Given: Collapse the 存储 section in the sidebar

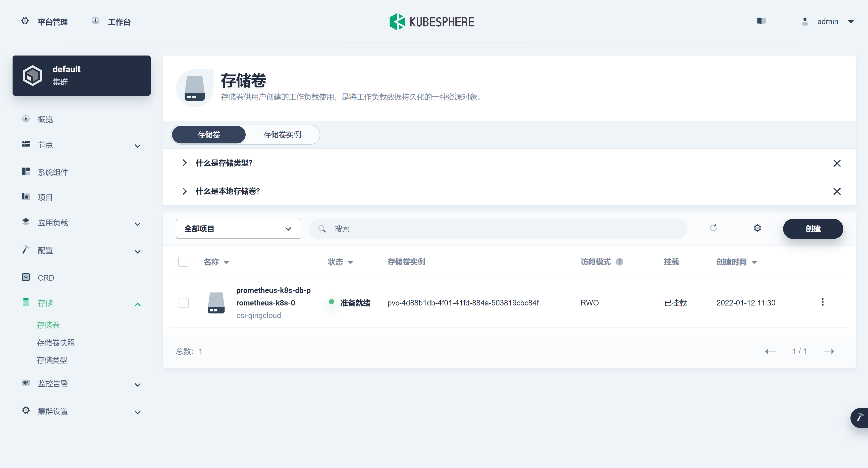Looking at the screenshot, I should [137, 304].
